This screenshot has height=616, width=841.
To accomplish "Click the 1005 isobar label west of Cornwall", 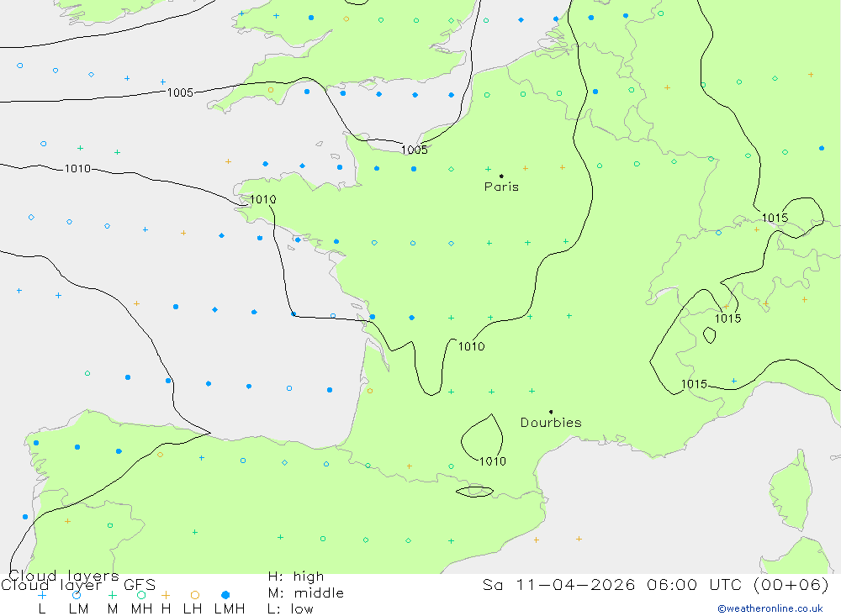I will 180,92.
